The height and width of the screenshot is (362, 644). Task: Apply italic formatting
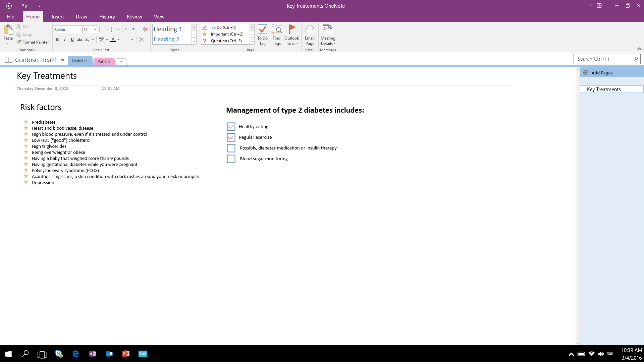pos(65,40)
